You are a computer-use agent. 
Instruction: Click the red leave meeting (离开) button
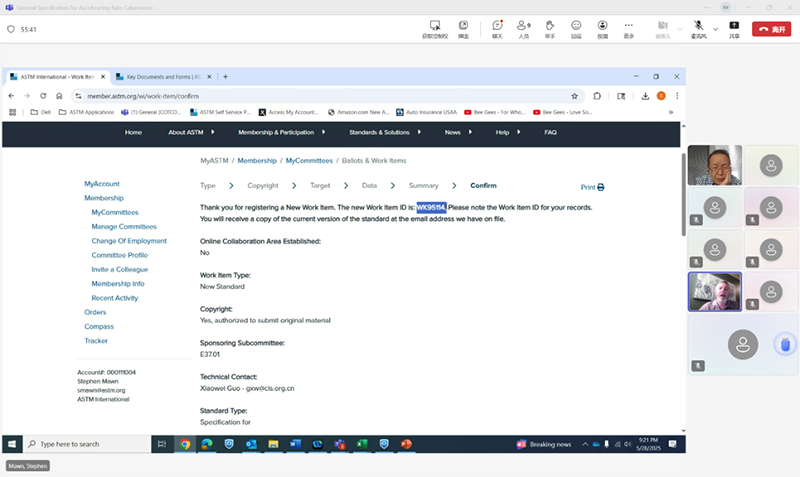point(771,29)
